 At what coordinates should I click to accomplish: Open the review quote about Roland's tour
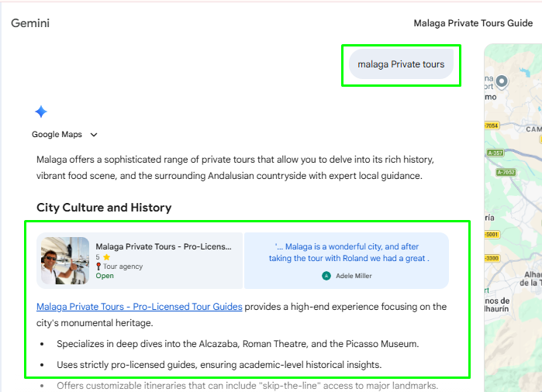click(x=348, y=253)
